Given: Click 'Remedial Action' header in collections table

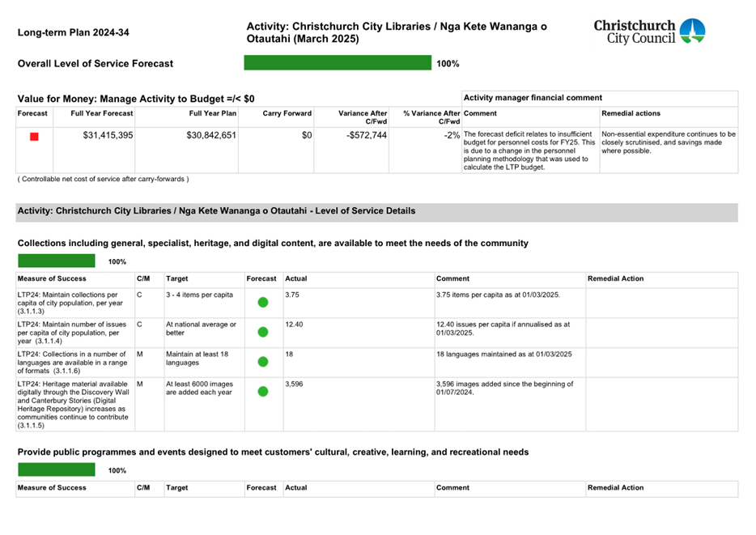Looking at the screenshot, I should 615,278.
